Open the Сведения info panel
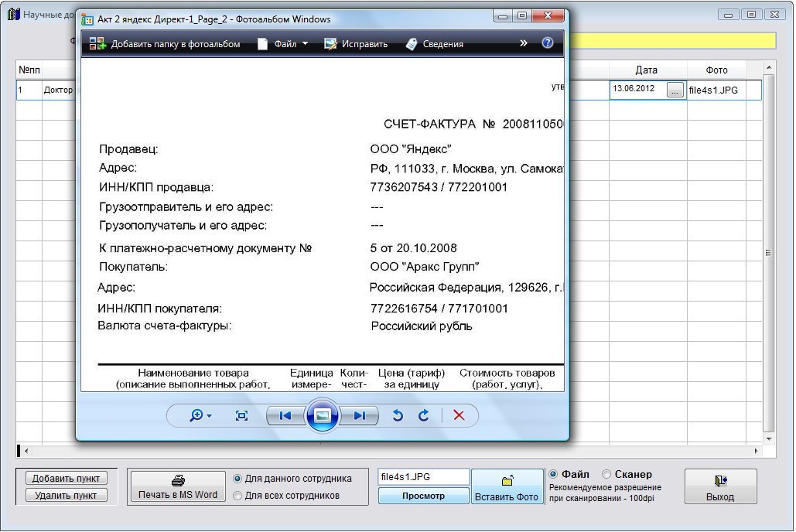The image size is (796, 532). (x=435, y=44)
